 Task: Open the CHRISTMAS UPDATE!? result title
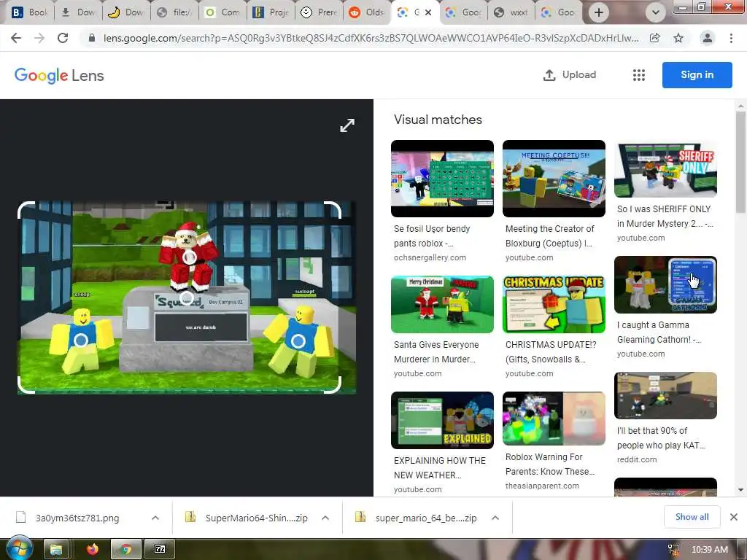click(551, 352)
